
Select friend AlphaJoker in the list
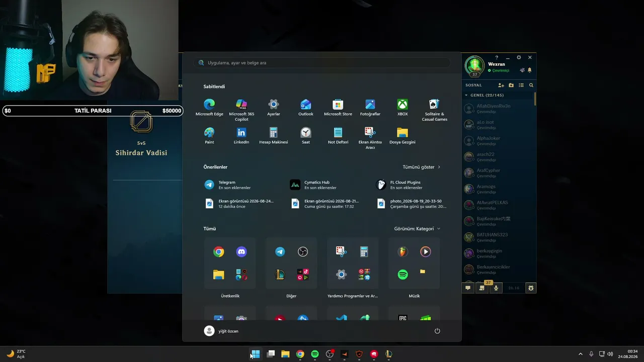pyautogui.click(x=498, y=140)
